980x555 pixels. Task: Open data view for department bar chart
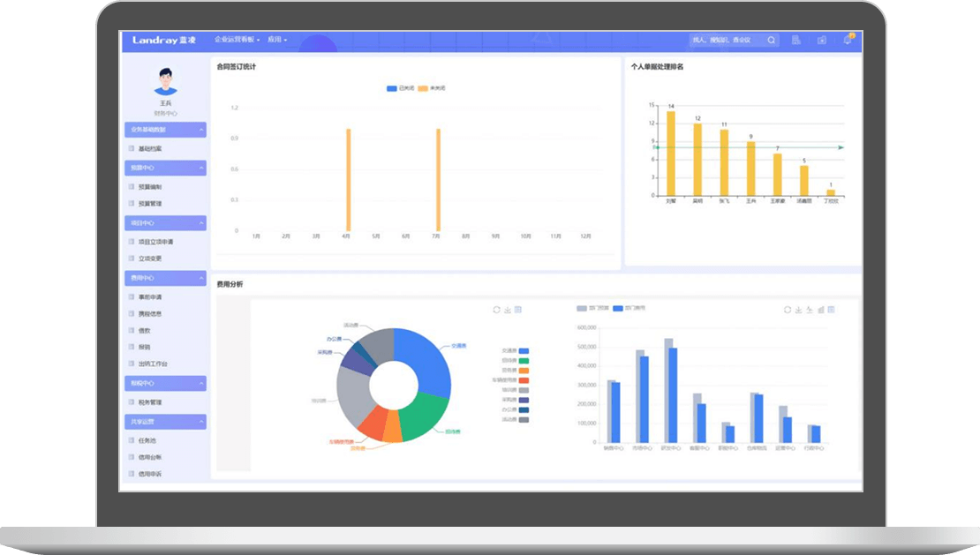tap(831, 310)
